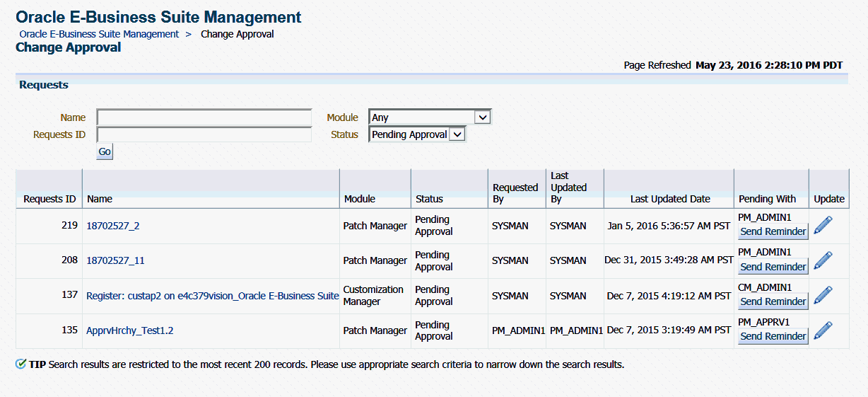868x397 pixels.
Task: Edit request 219 with the pencil icon
Action: click(x=823, y=225)
